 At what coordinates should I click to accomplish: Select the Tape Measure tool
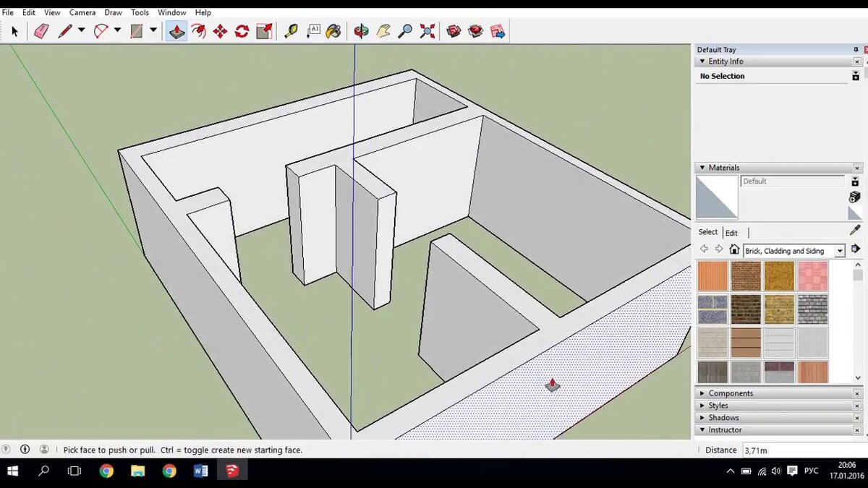[x=291, y=31]
